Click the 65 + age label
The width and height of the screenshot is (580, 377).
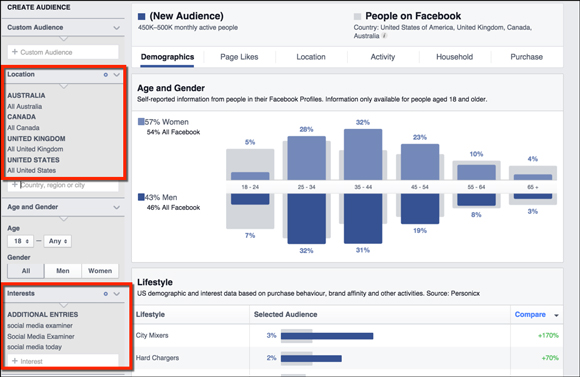point(533,187)
